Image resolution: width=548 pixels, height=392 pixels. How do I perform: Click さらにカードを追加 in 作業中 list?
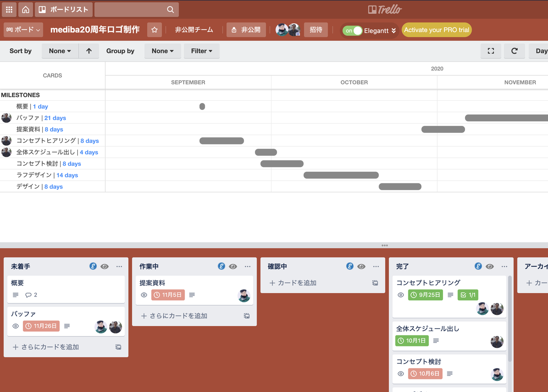pos(174,316)
